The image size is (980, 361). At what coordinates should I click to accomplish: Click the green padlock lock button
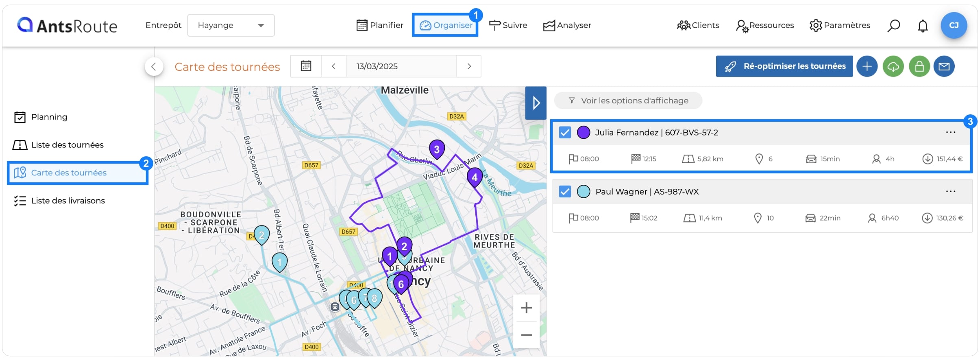(x=919, y=66)
